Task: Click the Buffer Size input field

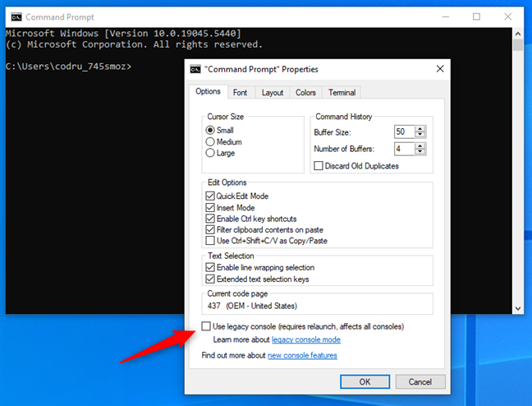Action: pyautogui.click(x=404, y=131)
